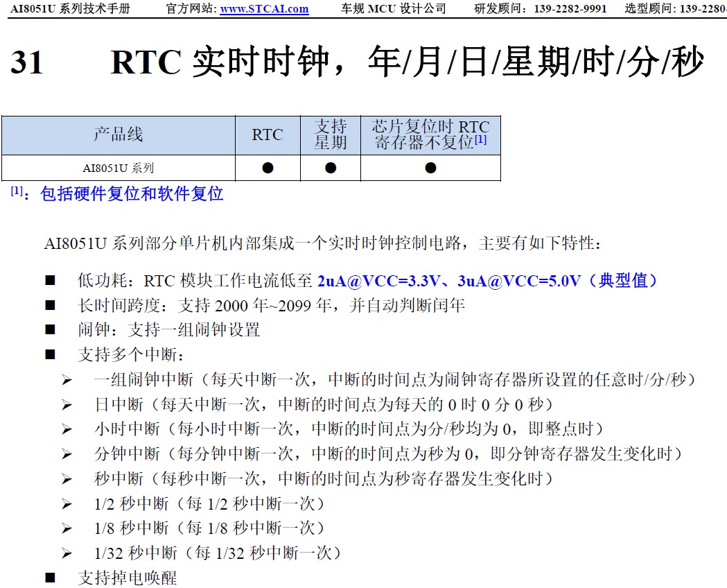Click the '选型顾问' label in header

tap(649, 9)
